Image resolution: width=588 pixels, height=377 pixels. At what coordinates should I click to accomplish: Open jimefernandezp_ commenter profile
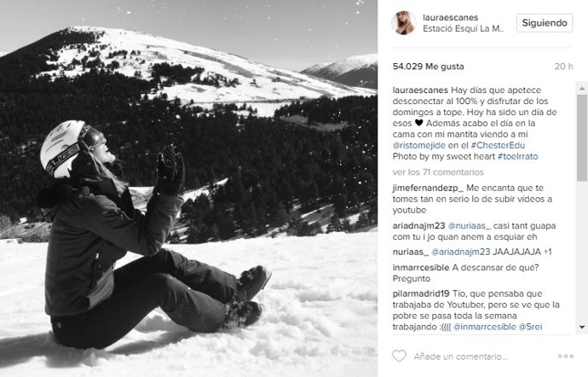[428, 188]
